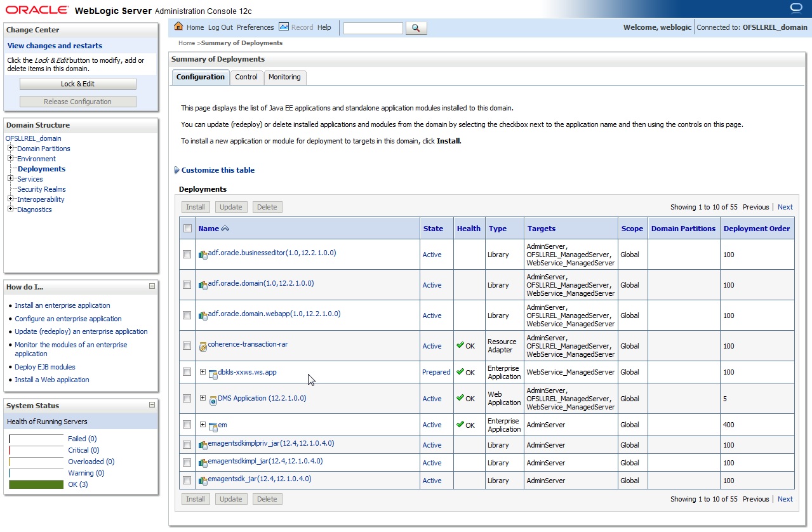The height and width of the screenshot is (532, 812).
Task: Open the Prepared state link for dbkls-xxws.ws.app
Action: pos(436,372)
